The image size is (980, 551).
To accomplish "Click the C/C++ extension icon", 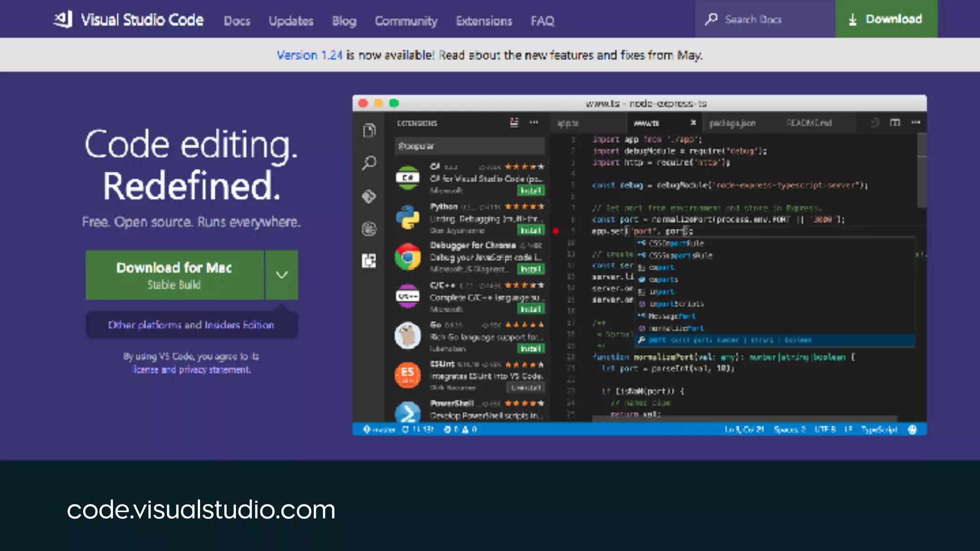I will tap(408, 297).
